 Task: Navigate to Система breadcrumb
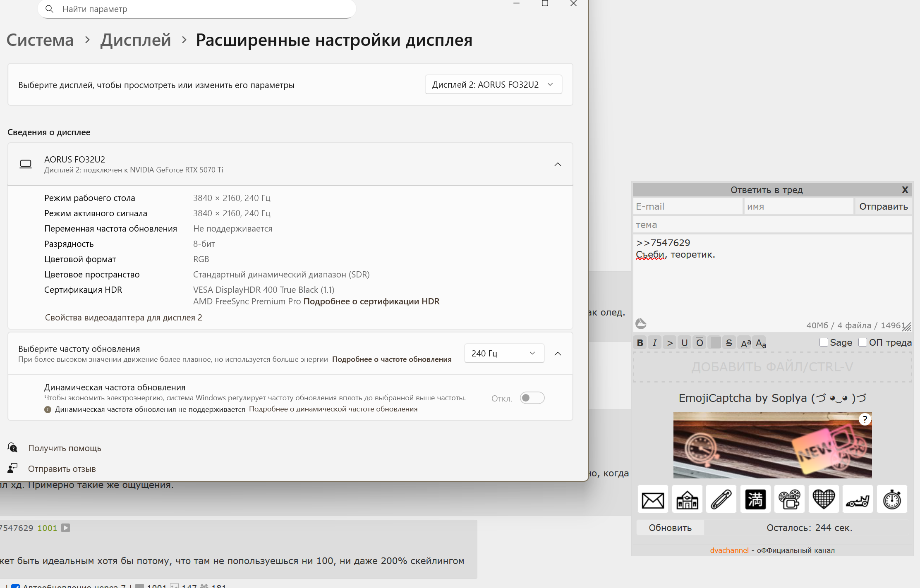click(40, 40)
